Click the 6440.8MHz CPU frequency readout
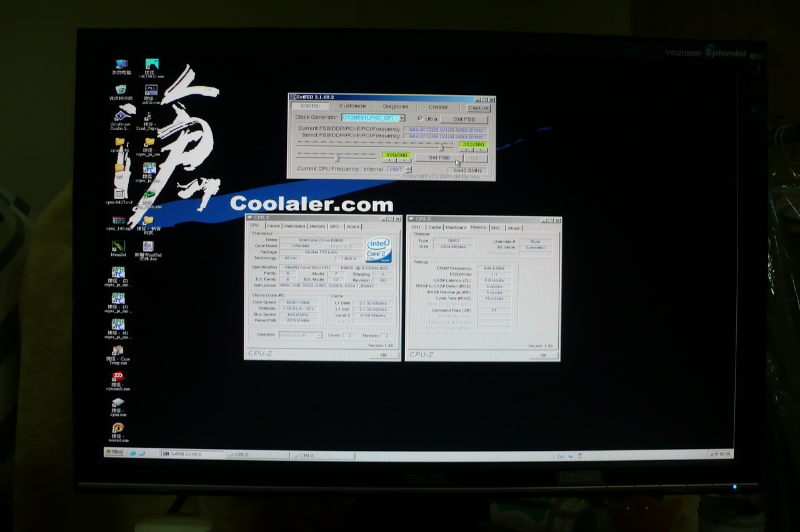800x532 pixels. click(467, 170)
